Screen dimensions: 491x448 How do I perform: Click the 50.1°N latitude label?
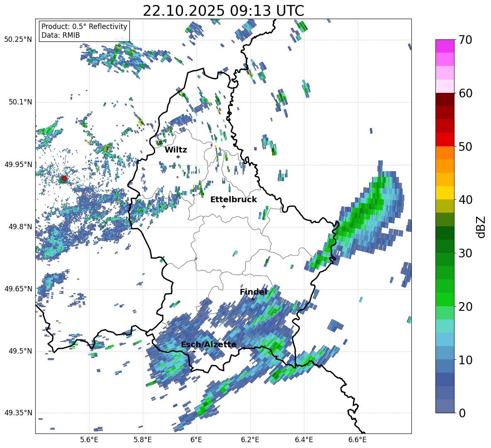pyautogui.click(x=20, y=102)
